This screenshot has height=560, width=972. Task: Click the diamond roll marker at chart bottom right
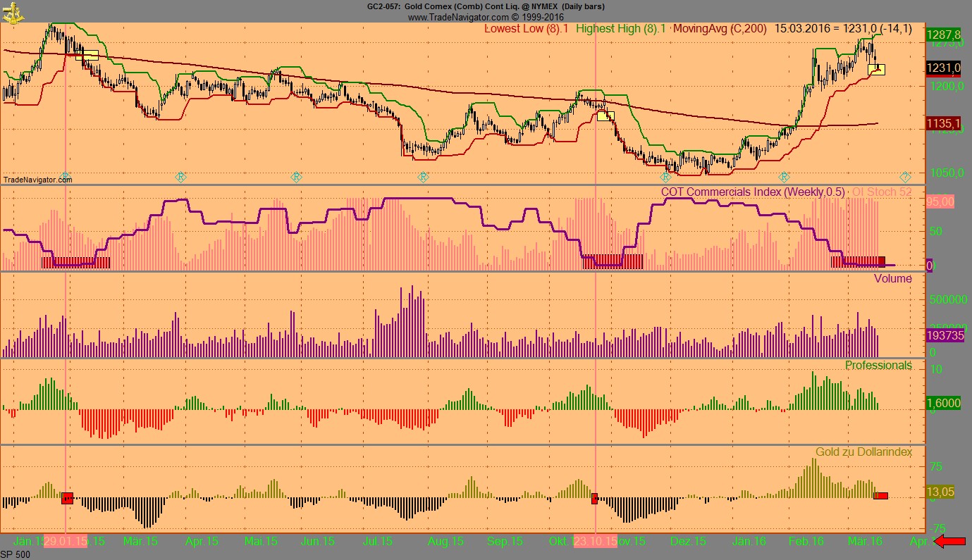(906, 176)
